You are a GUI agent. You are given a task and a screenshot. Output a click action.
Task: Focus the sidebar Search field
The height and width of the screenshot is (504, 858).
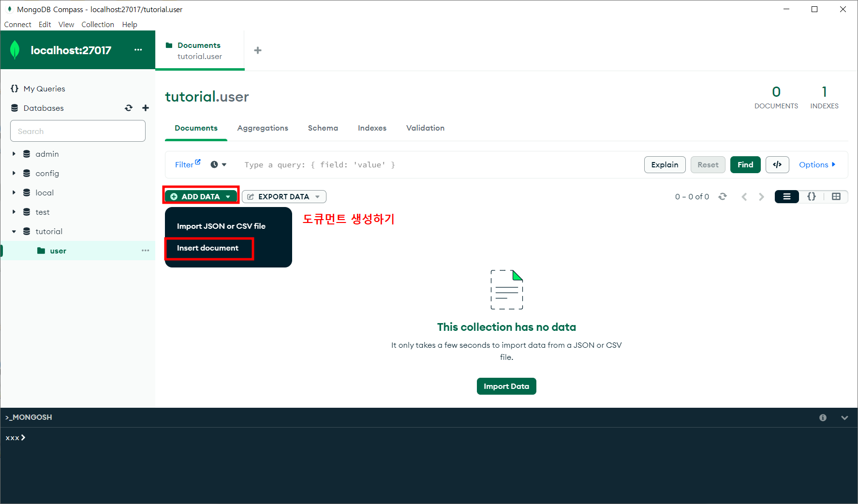click(78, 131)
